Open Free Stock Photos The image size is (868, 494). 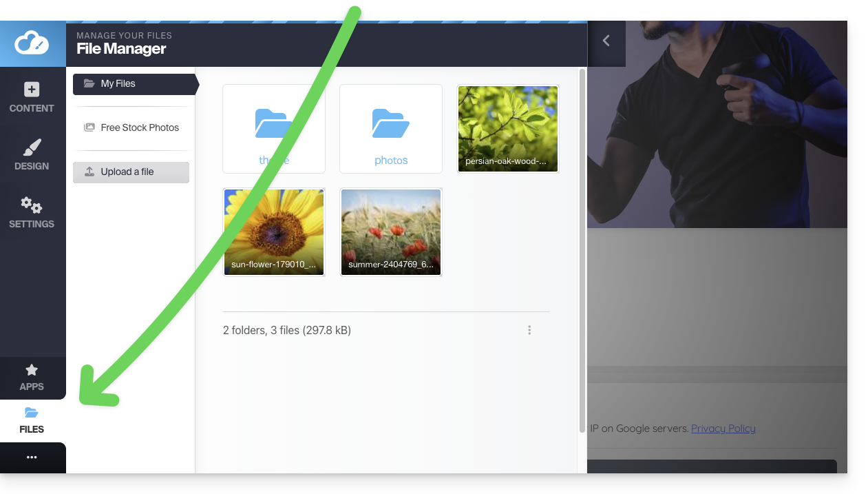[131, 127]
